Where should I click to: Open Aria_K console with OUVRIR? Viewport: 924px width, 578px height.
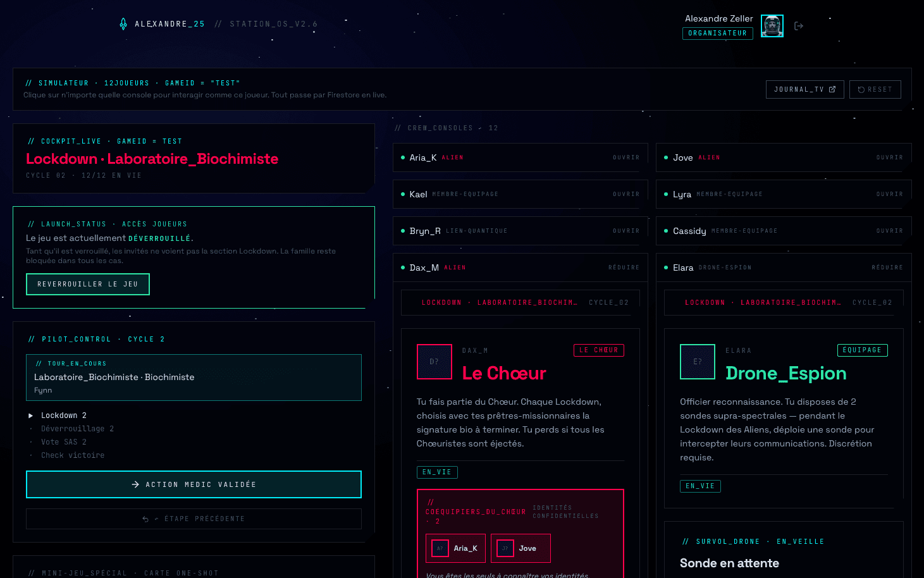[x=626, y=157]
